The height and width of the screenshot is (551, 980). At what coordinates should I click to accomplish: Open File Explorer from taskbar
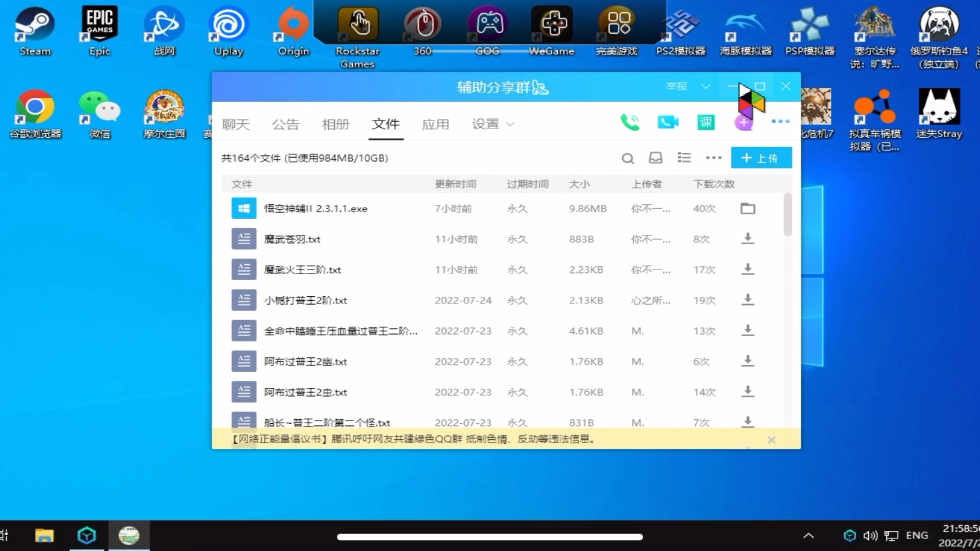click(45, 536)
